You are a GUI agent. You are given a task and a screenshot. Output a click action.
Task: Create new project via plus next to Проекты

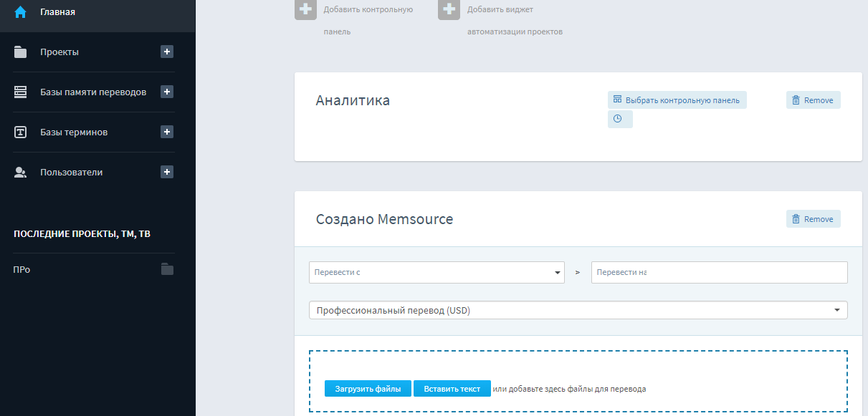click(x=166, y=52)
